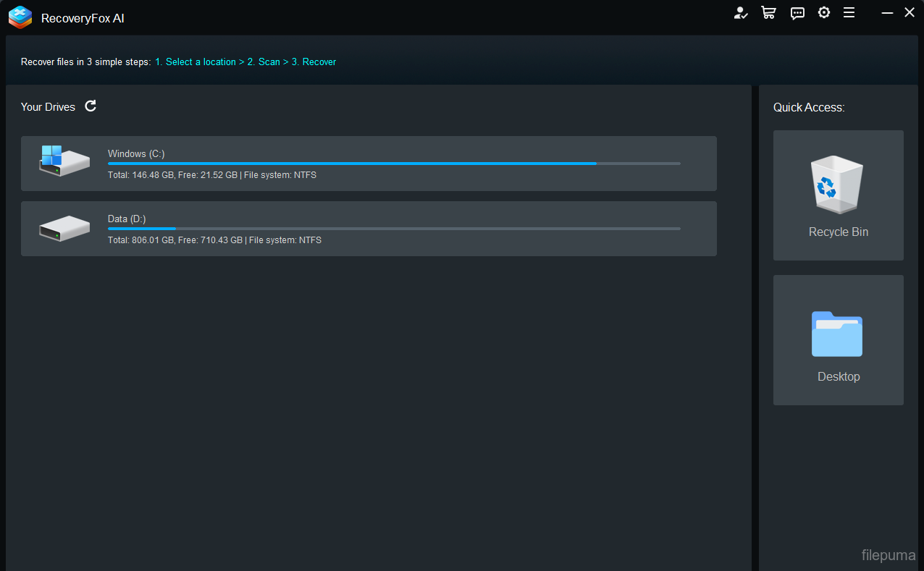The height and width of the screenshot is (571, 924).
Task: Click the "2. Scan" step
Action: pos(264,62)
